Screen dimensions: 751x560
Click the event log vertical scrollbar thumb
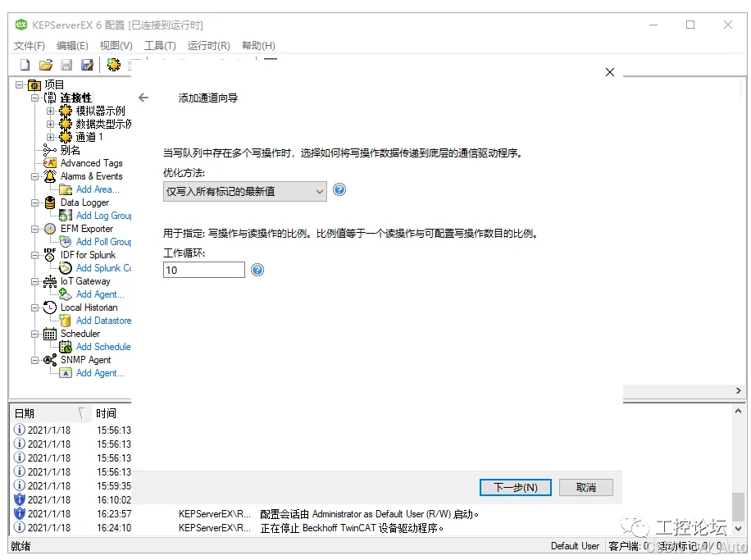[738, 507]
